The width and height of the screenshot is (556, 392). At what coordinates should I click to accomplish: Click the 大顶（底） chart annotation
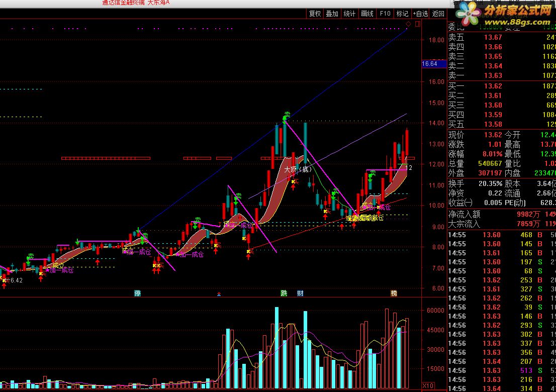pos(298,169)
